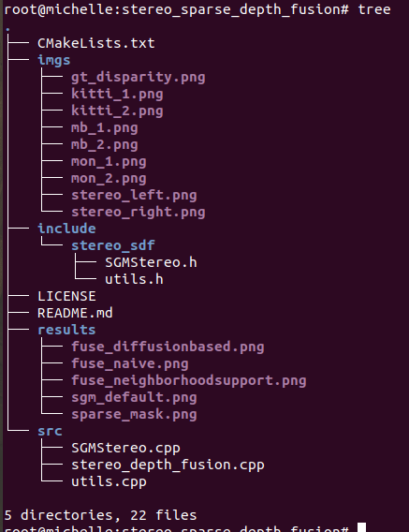This screenshot has height=532, width=409.
Task: Click the terminal cursor at the bottom prompt
Action: [x=362, y=527]
